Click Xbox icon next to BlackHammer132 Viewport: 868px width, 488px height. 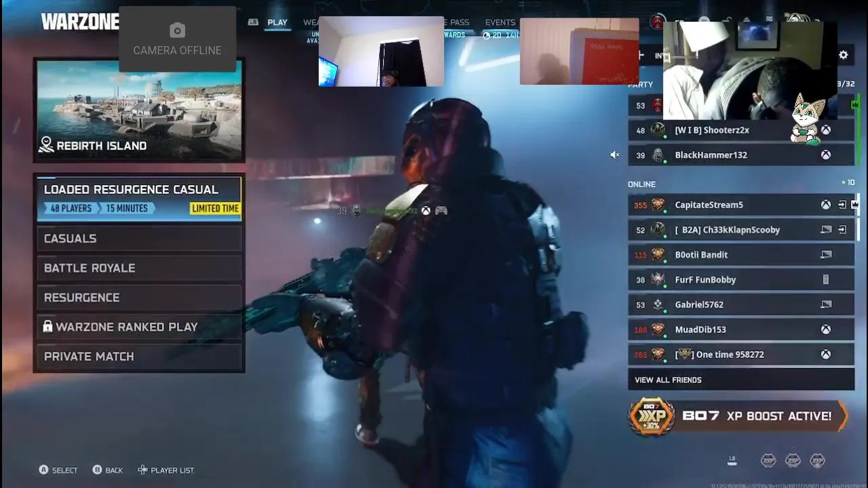826,155
